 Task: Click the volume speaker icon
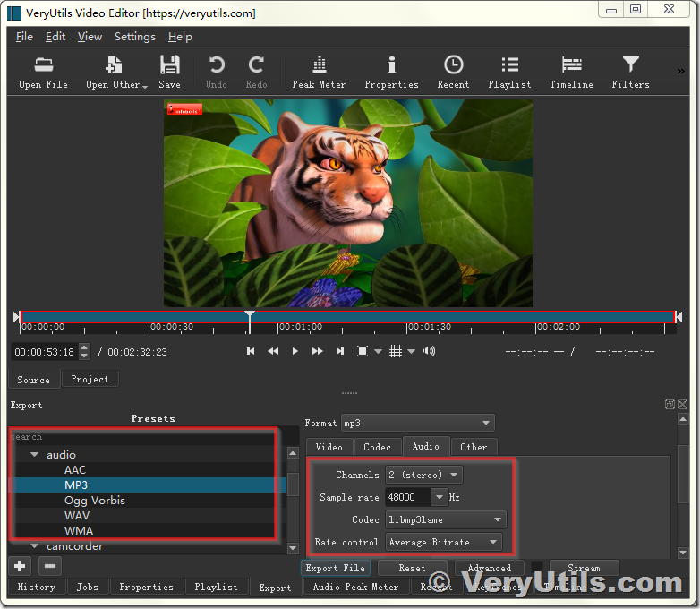[x=429, y=351]
